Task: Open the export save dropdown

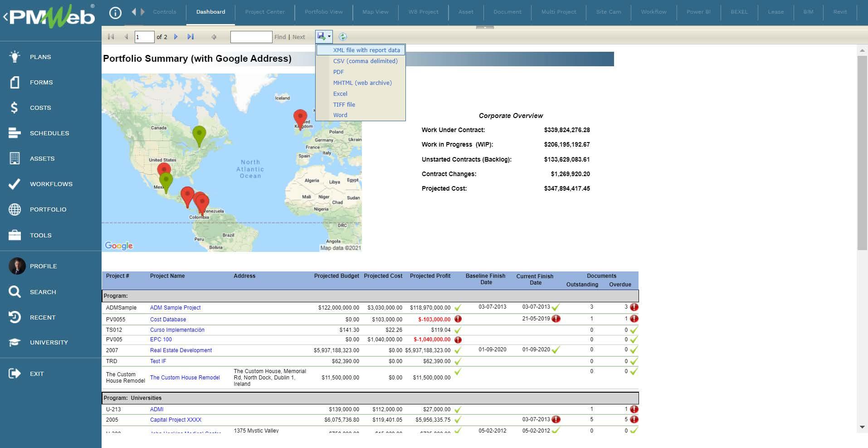Action: pos(324,36)
